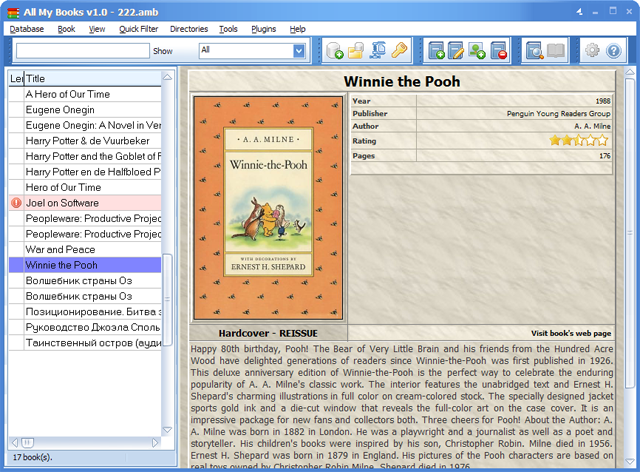Click the book list down scroll arrow

click(167, 430)
